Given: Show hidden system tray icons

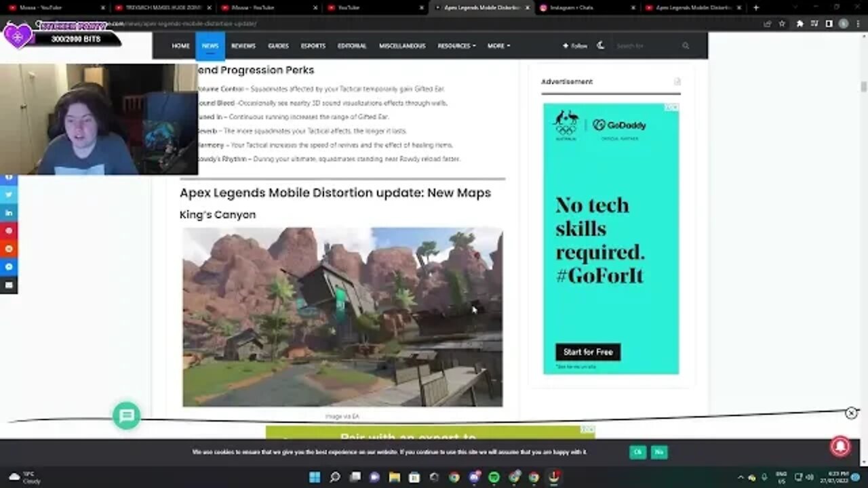Looking at the screenshot, I should coord(741,476).
